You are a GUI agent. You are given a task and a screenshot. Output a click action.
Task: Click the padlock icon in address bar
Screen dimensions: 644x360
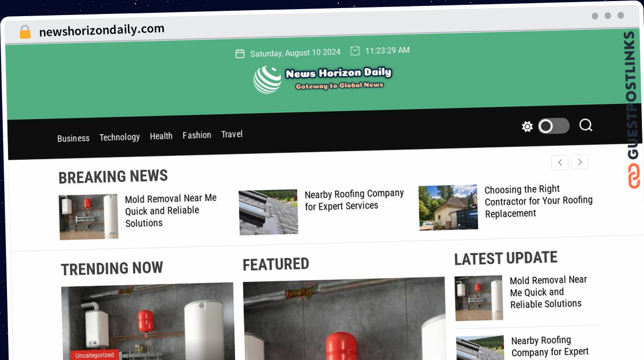[25, 32]
